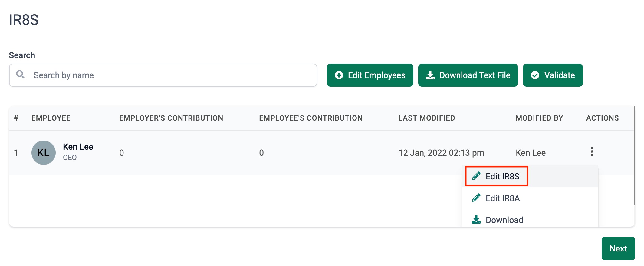Click the Actions column header
The height and width of the screenshot is (266, 644).
pyautogui.click(x=602, y=118)
